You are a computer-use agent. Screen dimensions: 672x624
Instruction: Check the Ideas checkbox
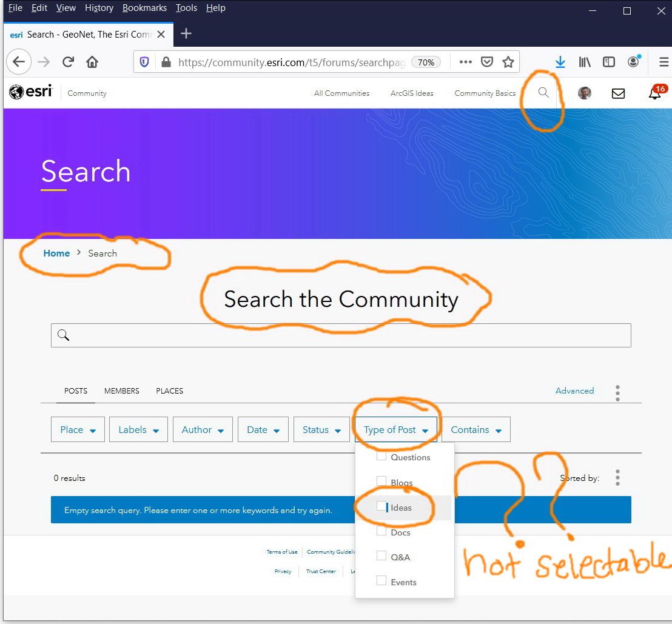point(381,507)
